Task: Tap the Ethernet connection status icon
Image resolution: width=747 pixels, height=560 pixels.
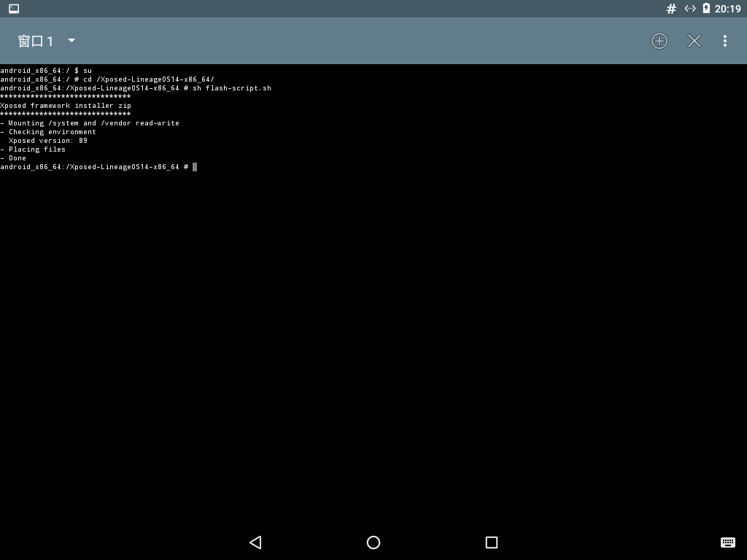Action: click(x=690, y=9)
